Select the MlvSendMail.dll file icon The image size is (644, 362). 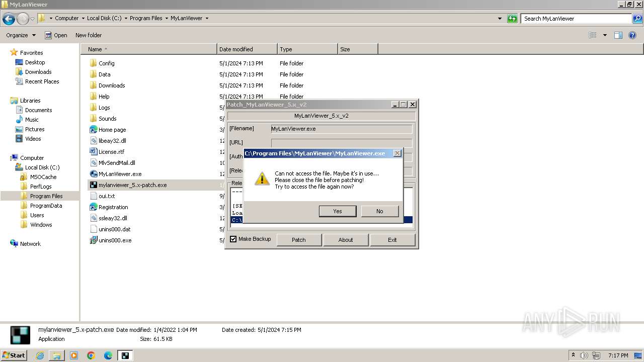[x=93, y=163]
